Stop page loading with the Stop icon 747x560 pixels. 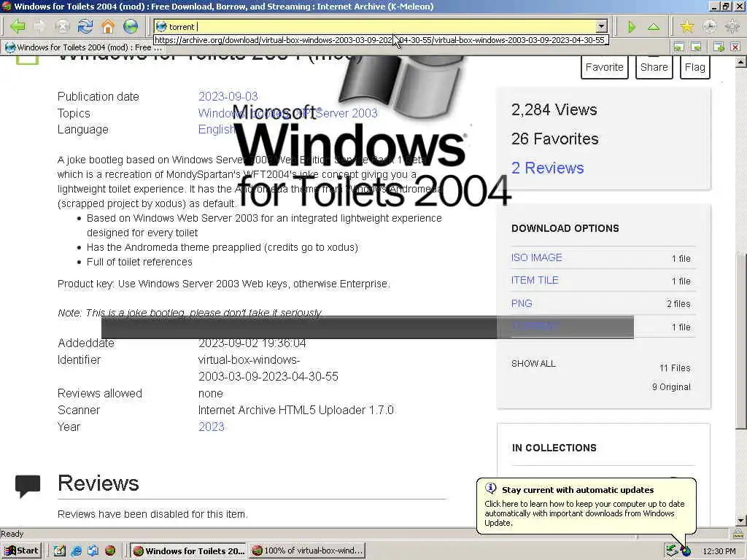coord(62,26)
